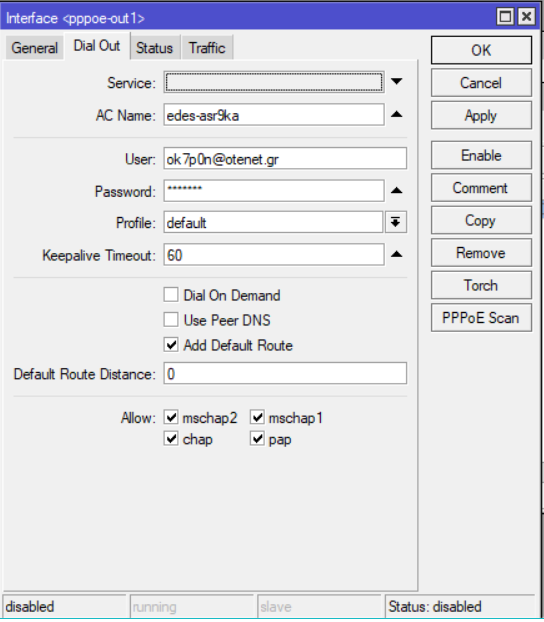Viewport: 544px width, 622px height.
Task: Apply the interface settings
Action: [x=481, y=115]
